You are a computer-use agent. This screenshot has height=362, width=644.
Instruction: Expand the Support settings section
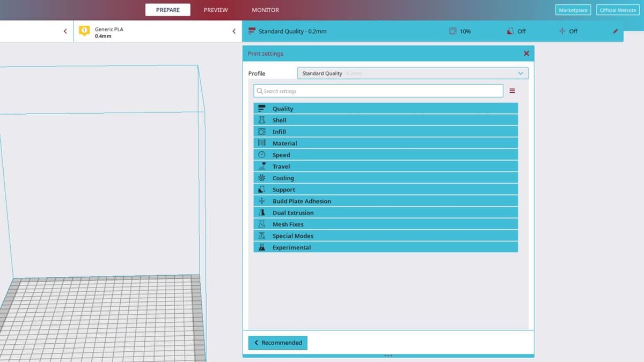point(386,189)
